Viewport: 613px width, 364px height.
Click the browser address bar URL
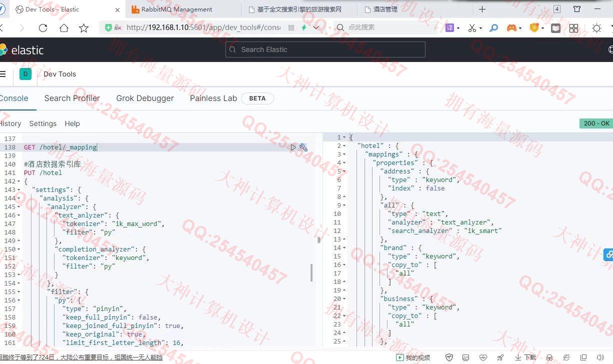coord(203,27)
